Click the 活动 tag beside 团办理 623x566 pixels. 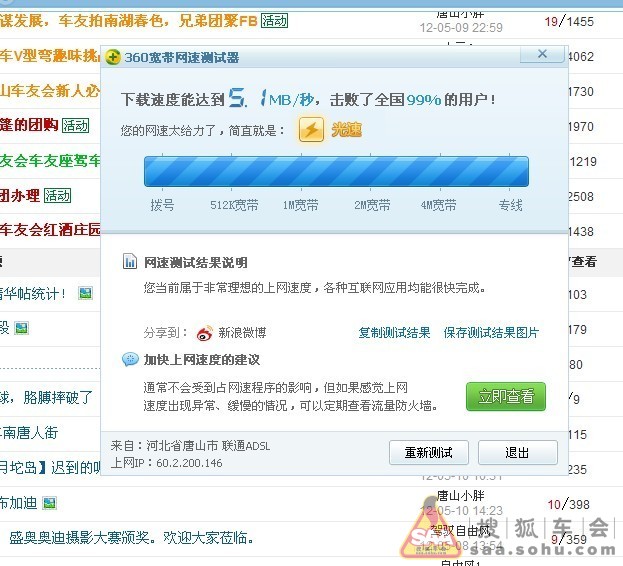coord(58,195)
